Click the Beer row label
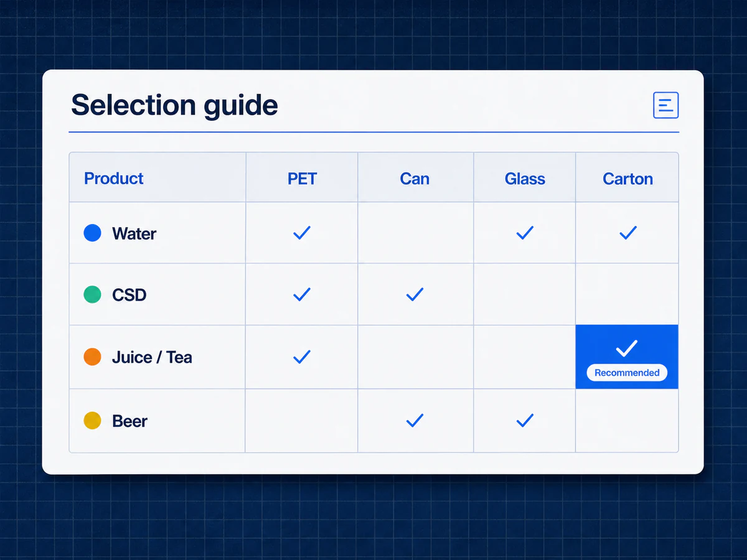The image size is (747, 560). [x=129, y=421]
